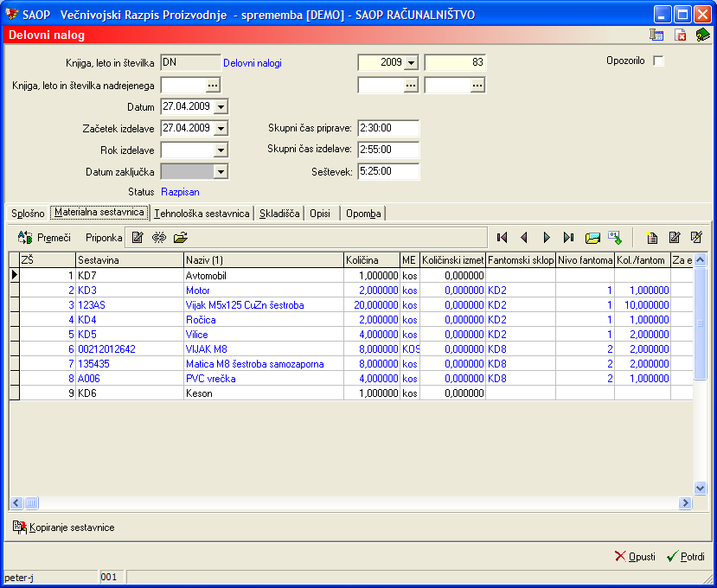
Task: Open the yellow folder icon beside Priponka
Action: pos(180,237)
